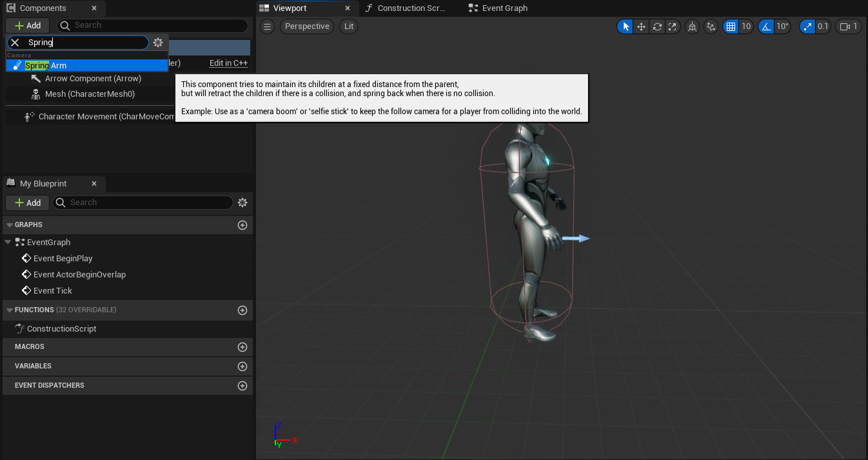The height and width of the screenshot is (460, 868).
Task: Select the scale gizmo tool
Action: pyautogui.click(x=673, y=26)
